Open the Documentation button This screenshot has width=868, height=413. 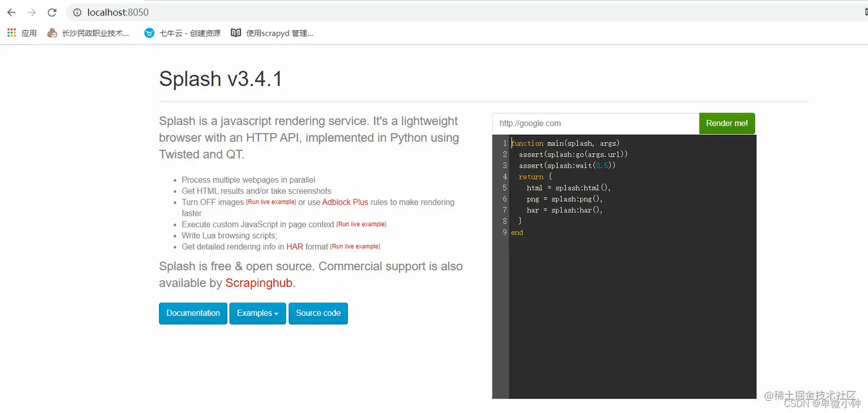[193, 313]
